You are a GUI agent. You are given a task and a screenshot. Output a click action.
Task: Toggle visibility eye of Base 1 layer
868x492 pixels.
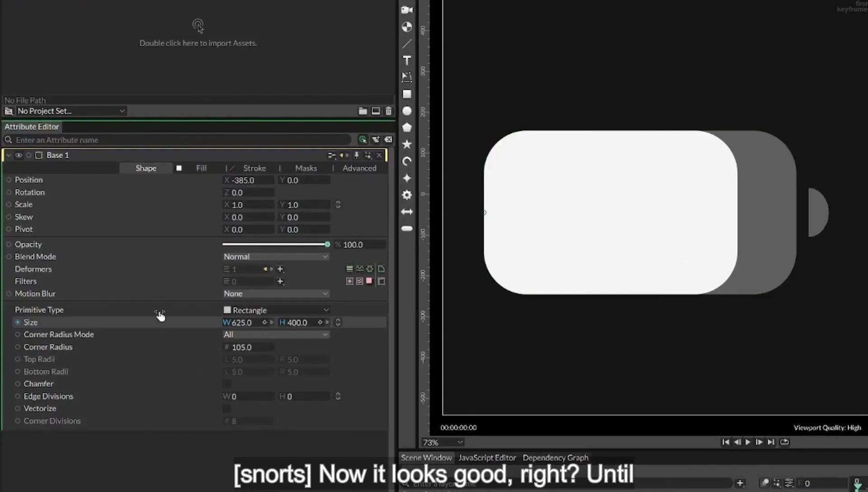click(x=19, y=155)
